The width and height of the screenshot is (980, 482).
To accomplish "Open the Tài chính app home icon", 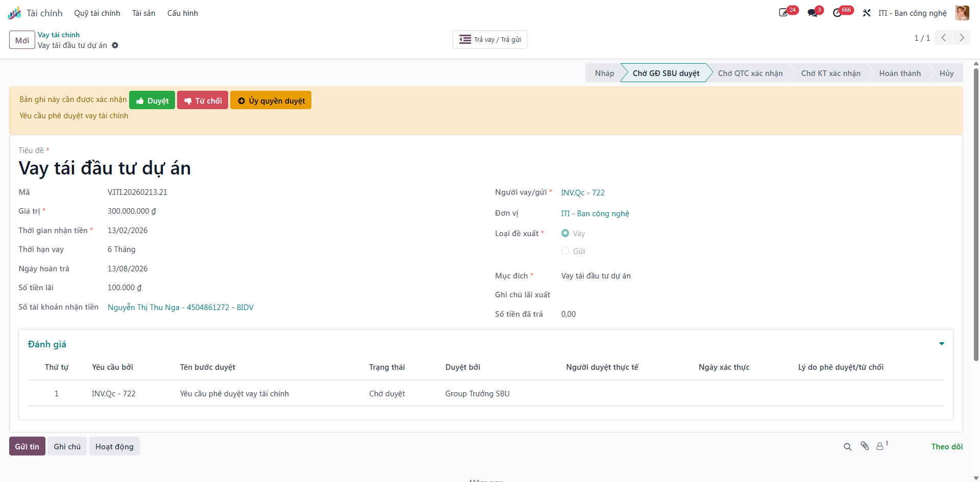I will (14, 13).
